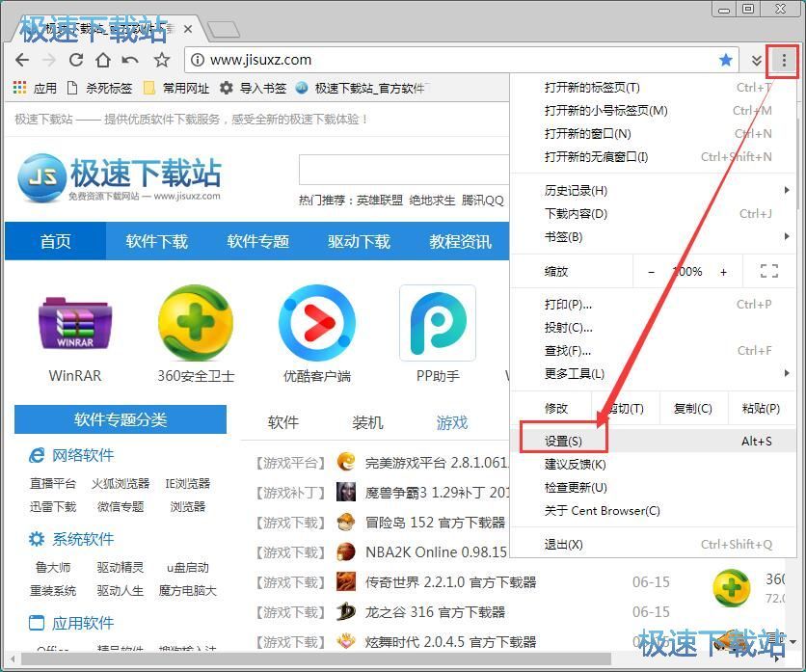Choose 退出(X) in the menu
The image size is (806, 672).
[653, 545]
